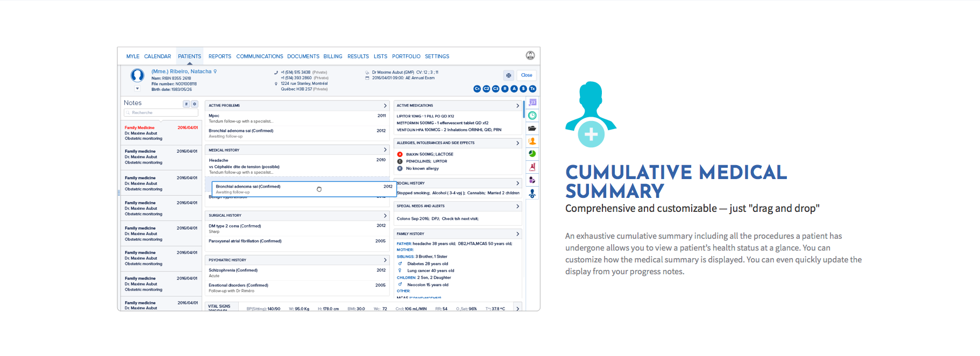Image resolution: width=980 pixels, height=356 pixels.
Task: Open the user account avatar icon
Action: point(530,55)
